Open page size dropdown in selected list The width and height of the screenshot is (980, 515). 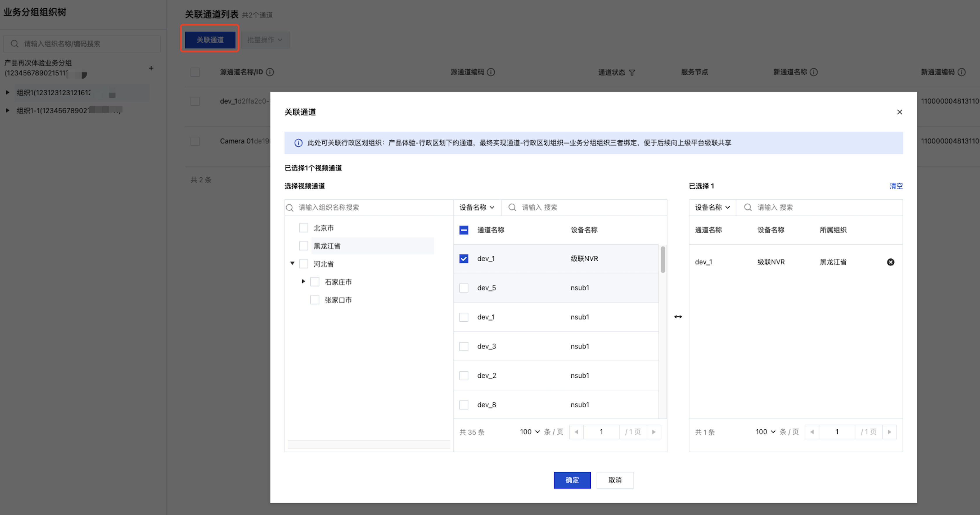coord(765,432)
